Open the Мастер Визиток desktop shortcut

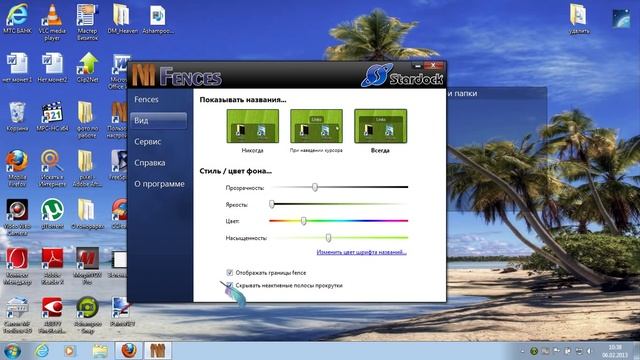87,22
